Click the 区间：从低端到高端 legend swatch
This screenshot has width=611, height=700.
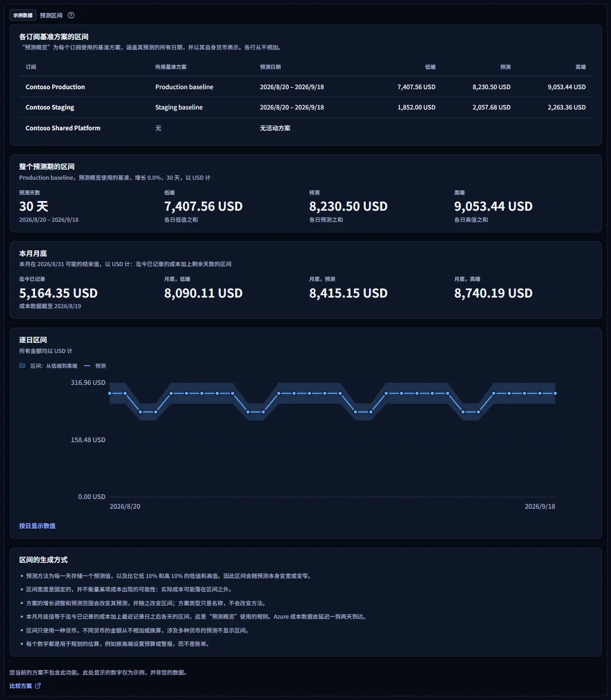pos(22,365)
